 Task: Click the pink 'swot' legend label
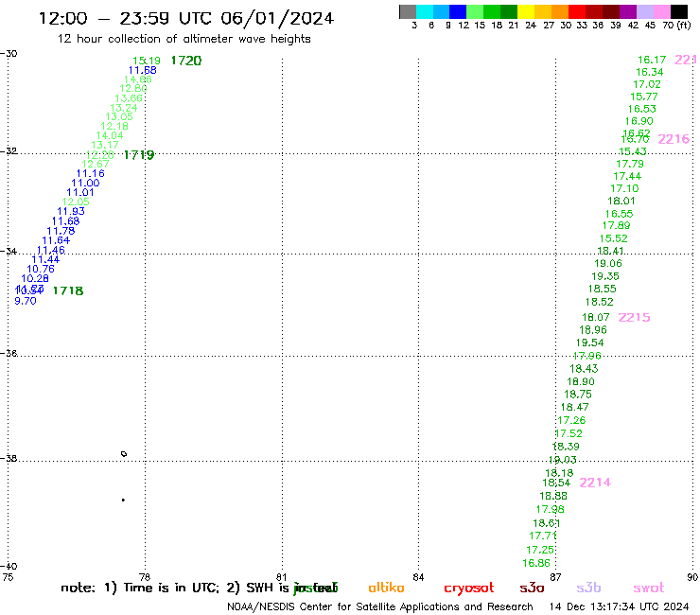coord(649,588)
